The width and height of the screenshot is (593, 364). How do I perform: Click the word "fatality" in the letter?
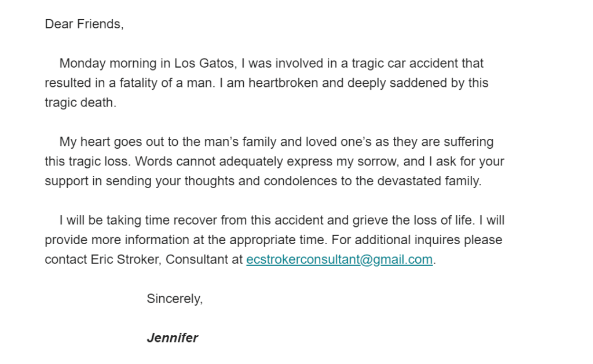[138, 83]
